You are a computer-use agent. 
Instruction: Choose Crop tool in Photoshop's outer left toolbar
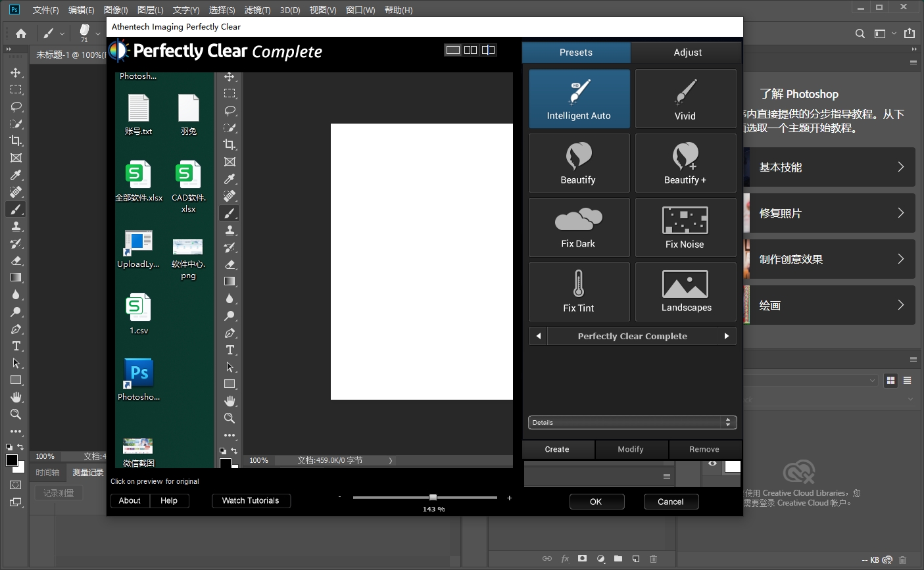[x=16, y=141]
